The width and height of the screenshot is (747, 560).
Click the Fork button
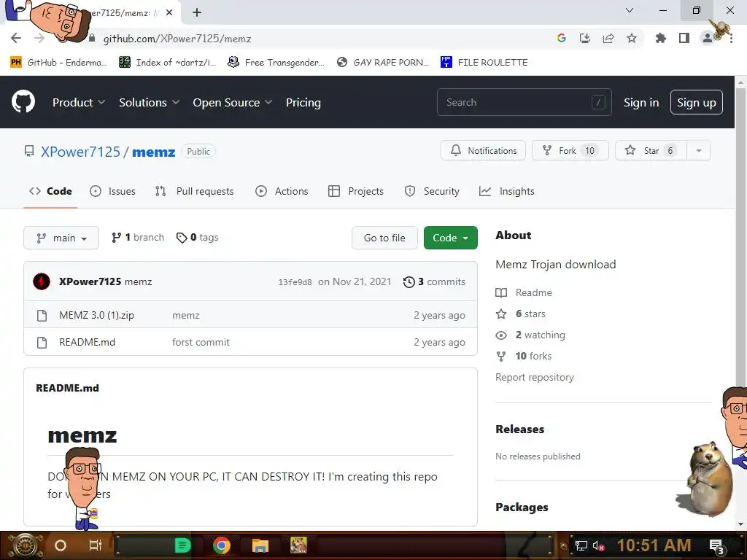click(x=570, y=150)
